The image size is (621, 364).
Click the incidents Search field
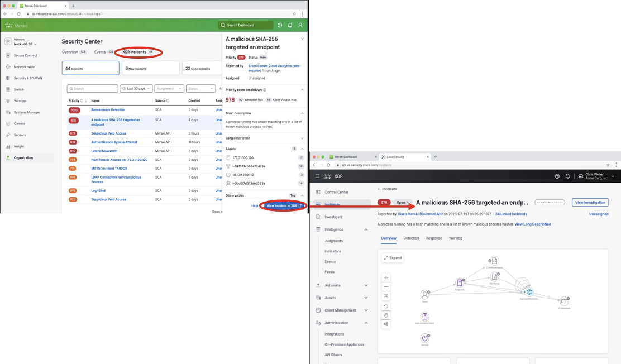pos(93,88)
